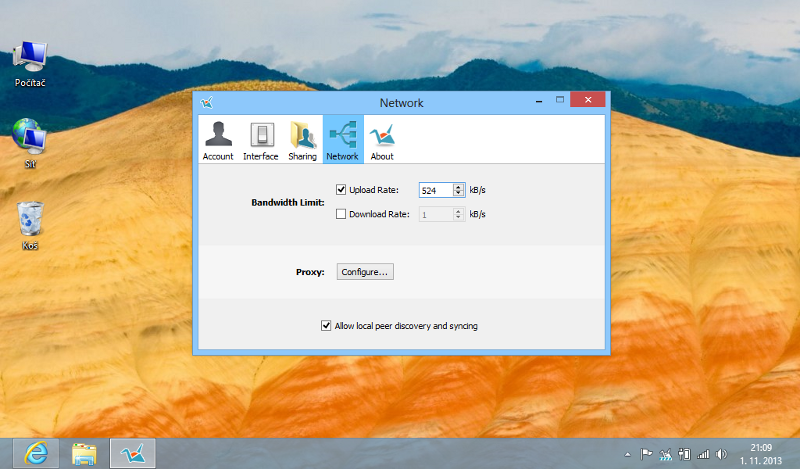The image size is (800, 469).
Task: Select the Koš recycle bin desktop icon
Action: coord(31,224)
